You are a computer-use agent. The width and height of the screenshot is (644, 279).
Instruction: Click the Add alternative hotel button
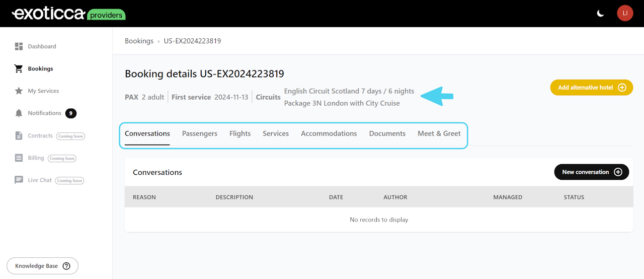point(591,88)
